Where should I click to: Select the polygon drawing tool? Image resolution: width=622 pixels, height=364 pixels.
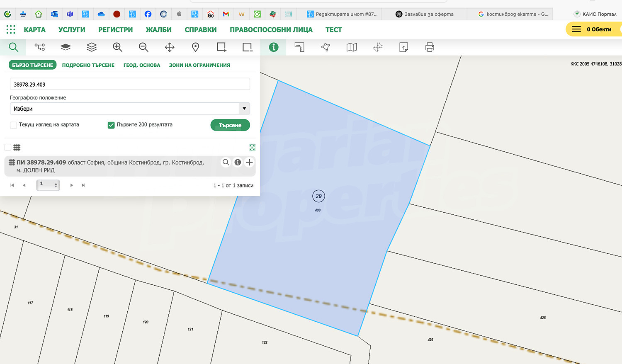[x=326, y=47]
